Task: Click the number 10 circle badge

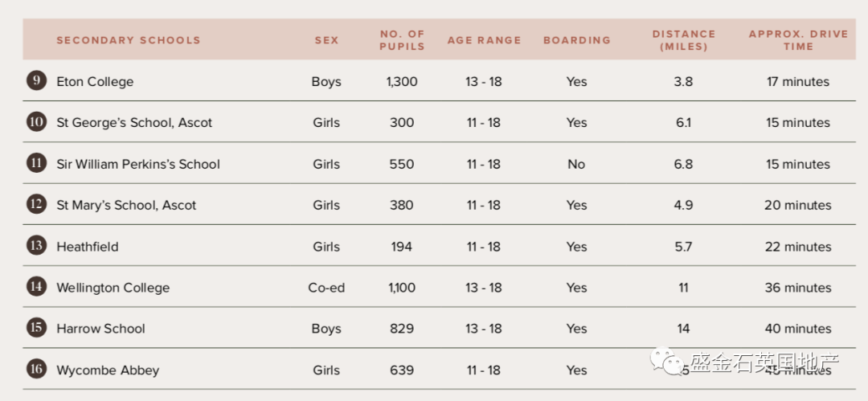Action: pos(36,121)
